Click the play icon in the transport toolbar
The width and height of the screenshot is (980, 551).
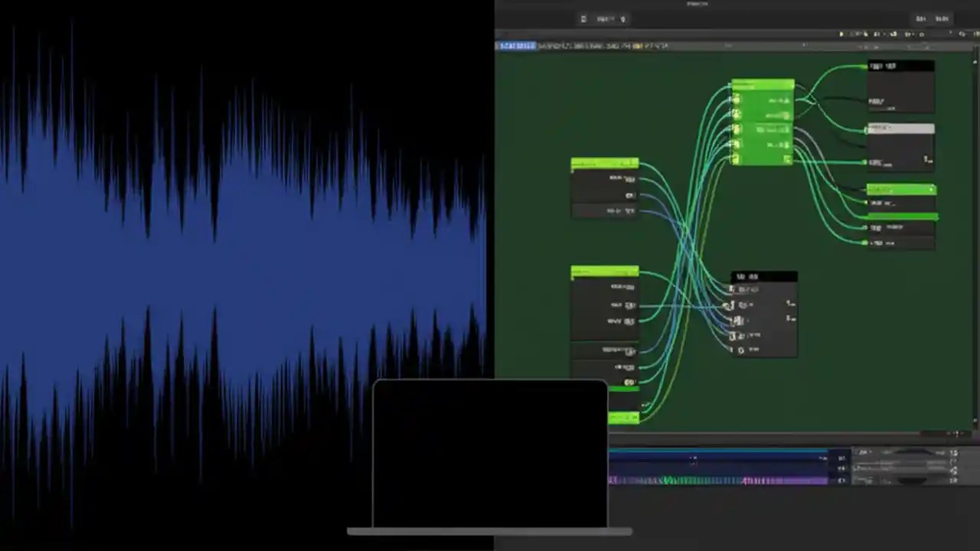point(841,34)
